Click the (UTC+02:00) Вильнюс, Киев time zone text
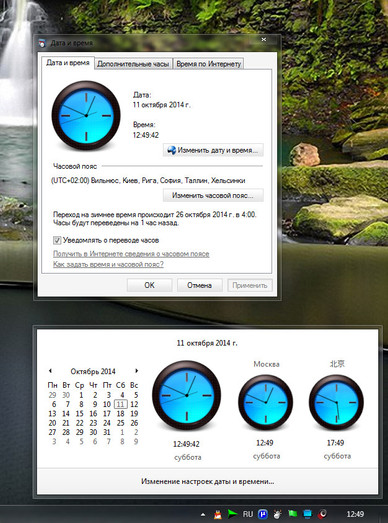Viewport: 388px width, 523px height. (148, 180)
